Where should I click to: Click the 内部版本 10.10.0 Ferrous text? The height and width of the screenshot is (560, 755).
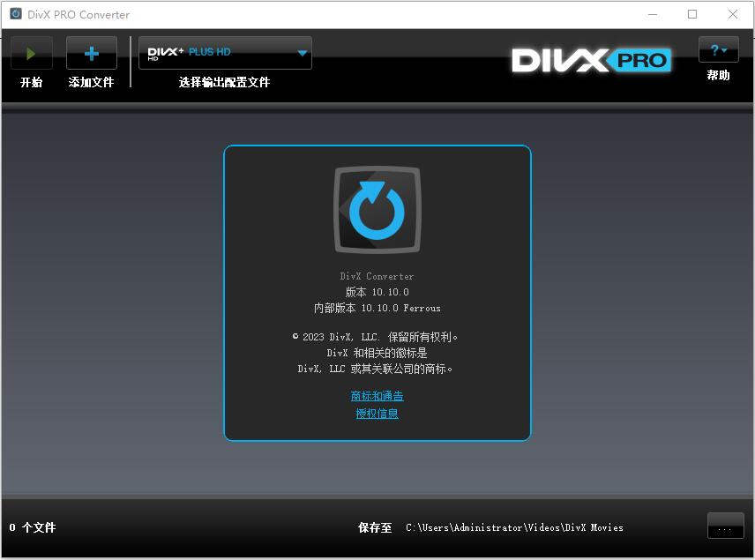coord(377,308)
